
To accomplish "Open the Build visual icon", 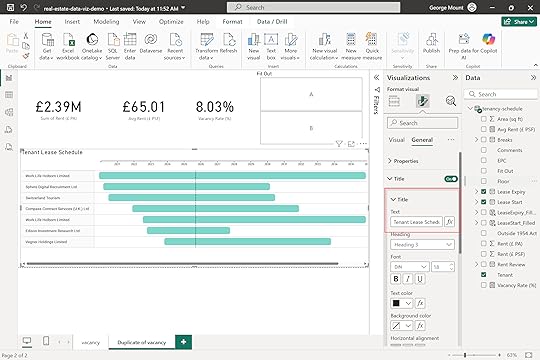I will [394, 101].
